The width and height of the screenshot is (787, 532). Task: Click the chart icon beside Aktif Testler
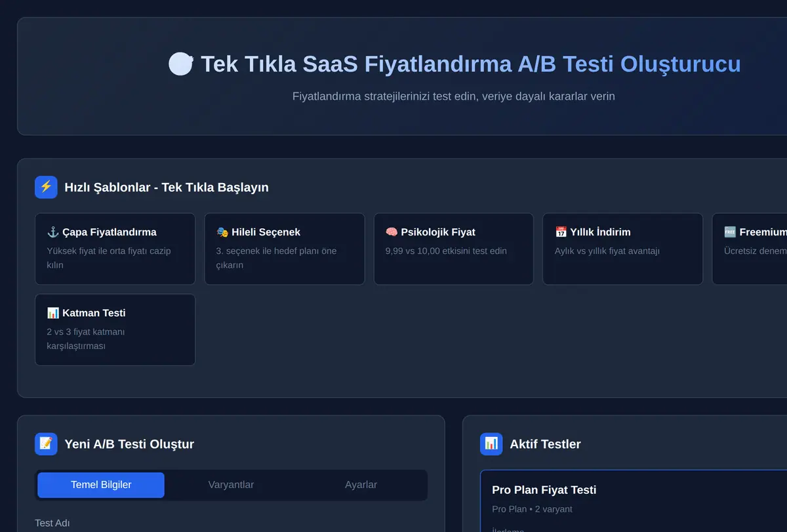[x=491, y=444]
